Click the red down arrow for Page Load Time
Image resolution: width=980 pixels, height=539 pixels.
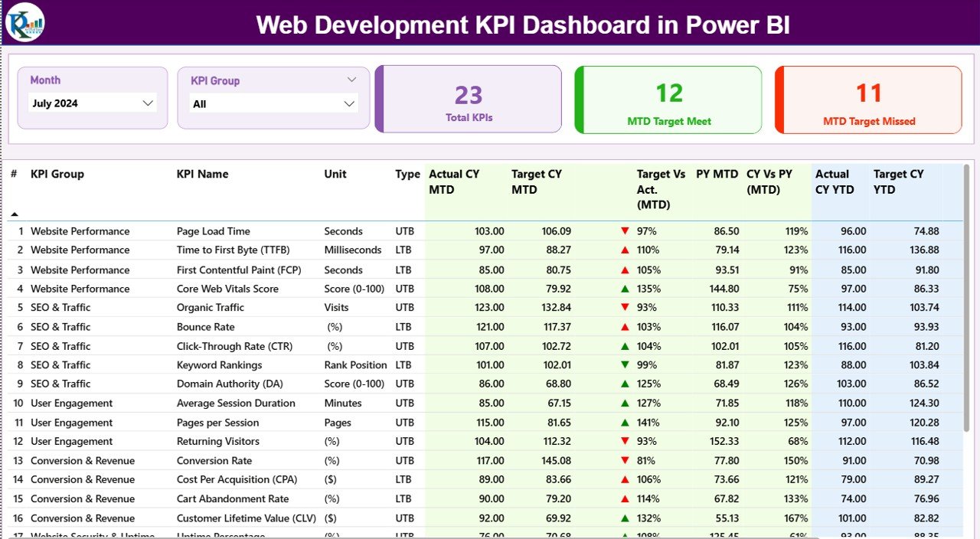626,231
